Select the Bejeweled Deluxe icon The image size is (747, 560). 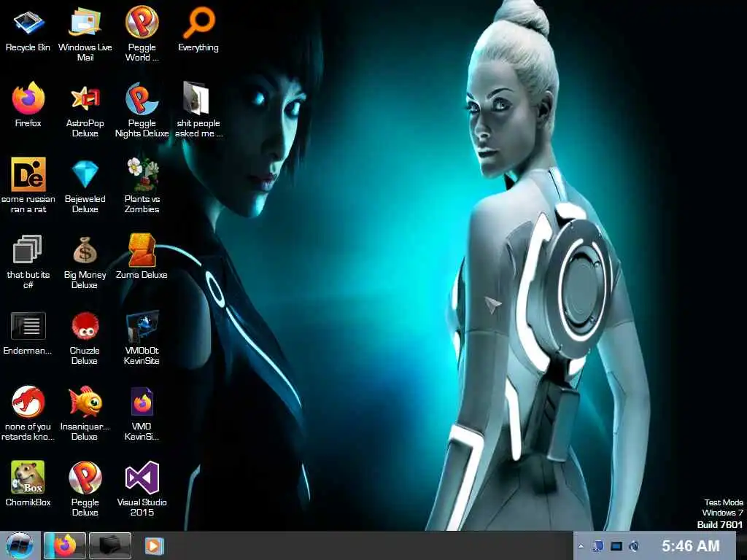coord(85,187)
